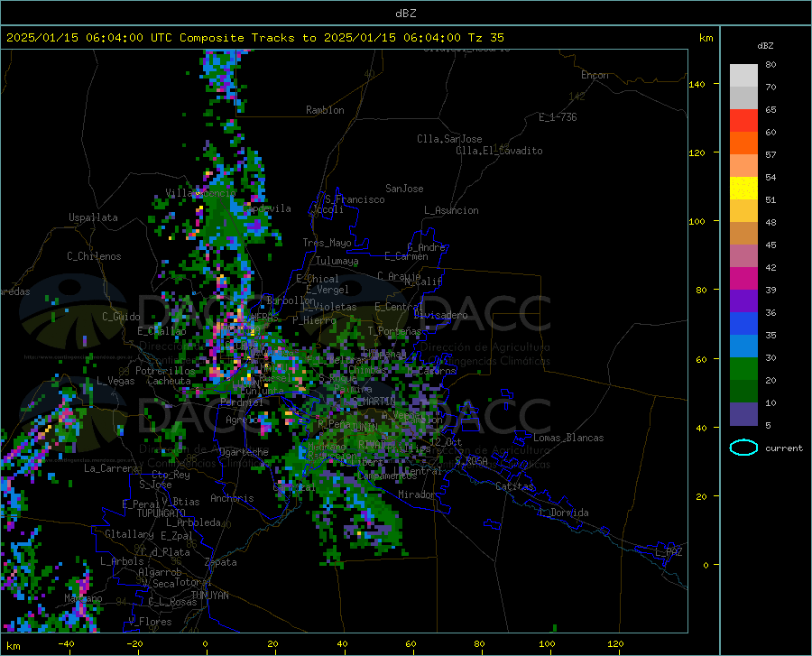Click the SanJose place label

[404, 189]
